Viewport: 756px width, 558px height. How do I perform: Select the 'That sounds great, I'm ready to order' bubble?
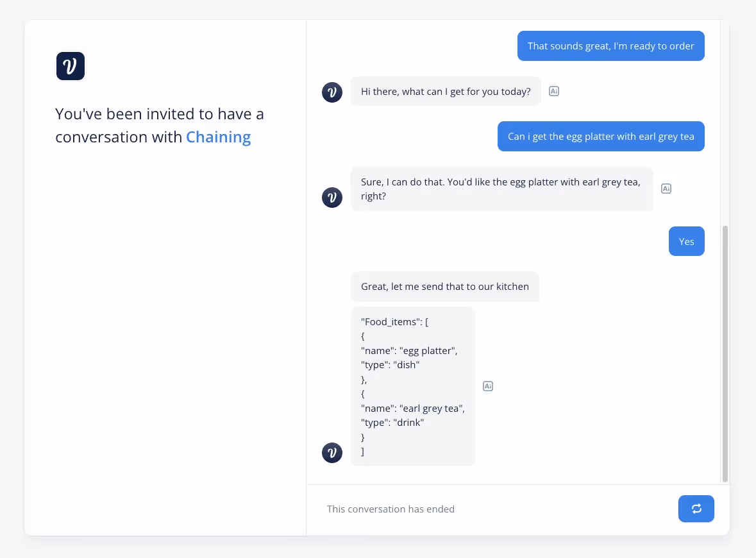pos(611,46)
